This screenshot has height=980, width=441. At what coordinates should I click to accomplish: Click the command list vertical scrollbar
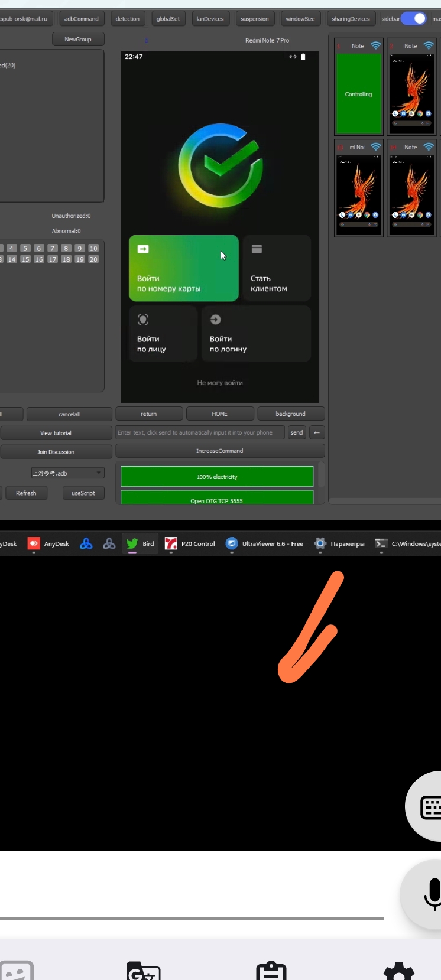[321, 476]
